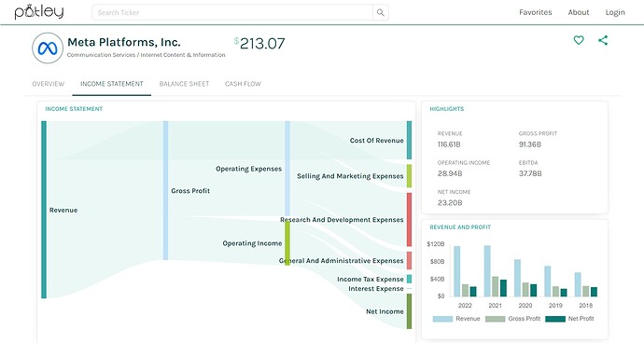Open the Favorites page
The width and height of the screenshot is (644, 343).
pos(535,12)
